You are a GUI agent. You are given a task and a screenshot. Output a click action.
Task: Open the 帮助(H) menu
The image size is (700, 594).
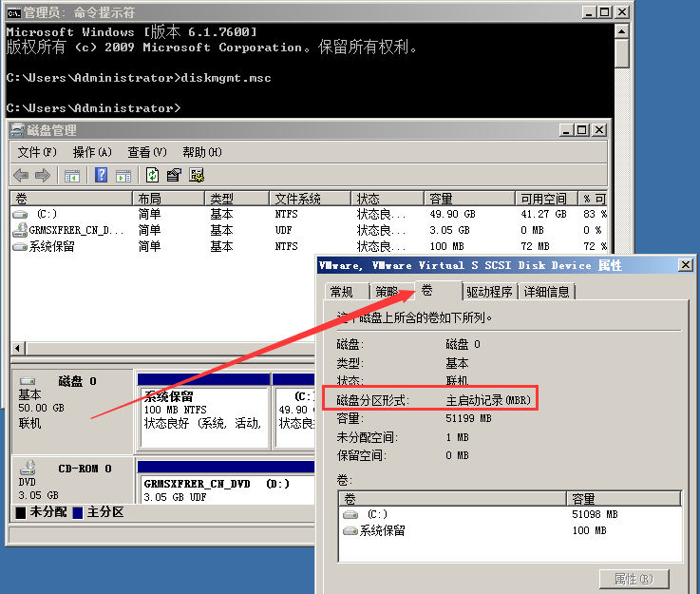click(x=202, y=152)
